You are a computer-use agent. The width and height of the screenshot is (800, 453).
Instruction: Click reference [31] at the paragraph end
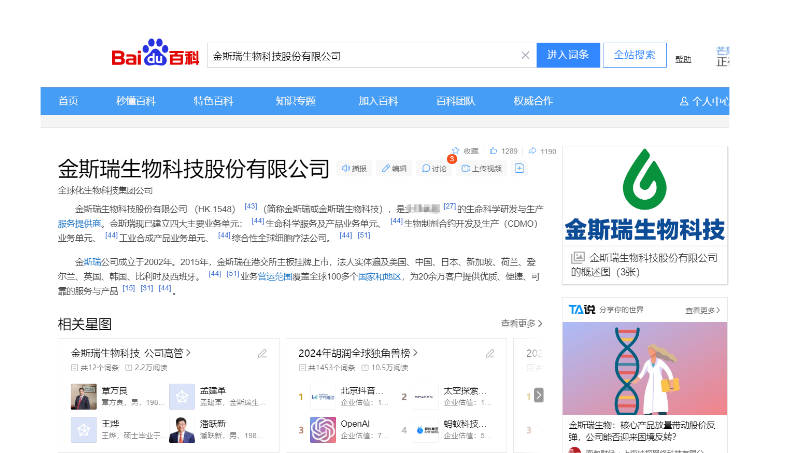(x=147, y=288)
